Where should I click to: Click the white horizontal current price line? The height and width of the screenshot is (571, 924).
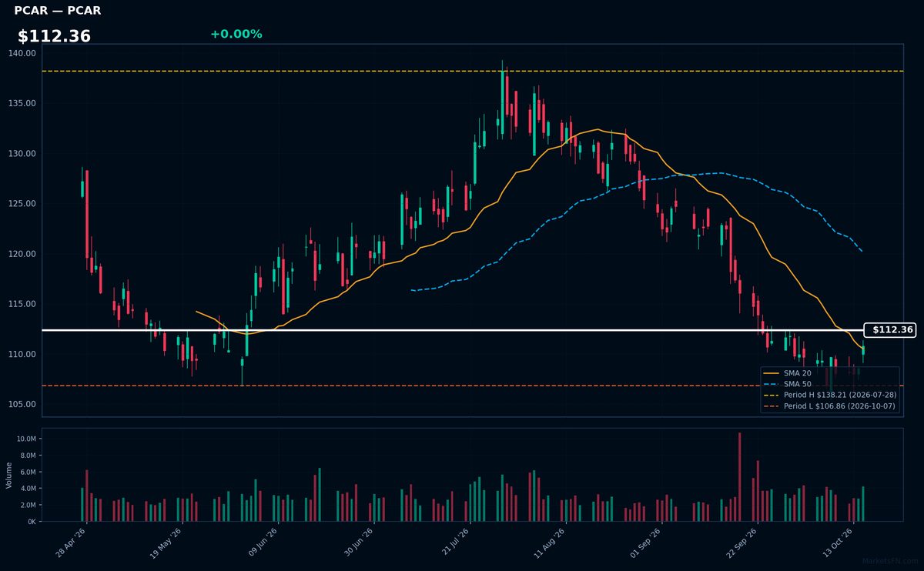coord(453,330)
